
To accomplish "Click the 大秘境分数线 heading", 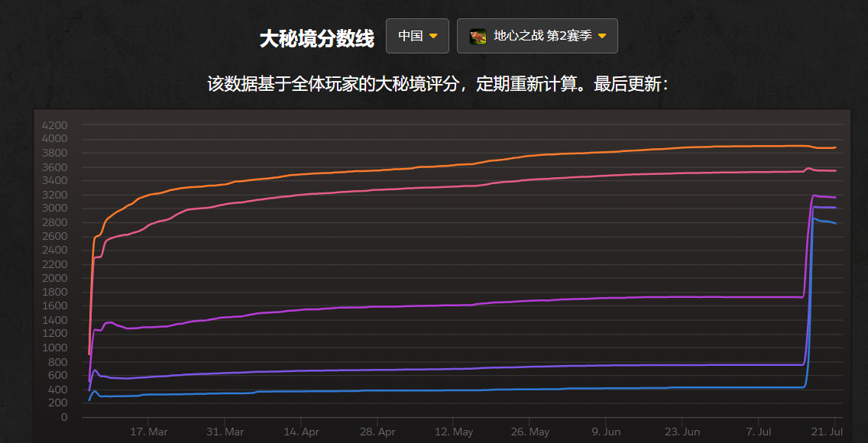I will pyautogui.click(x=316, y=39).
